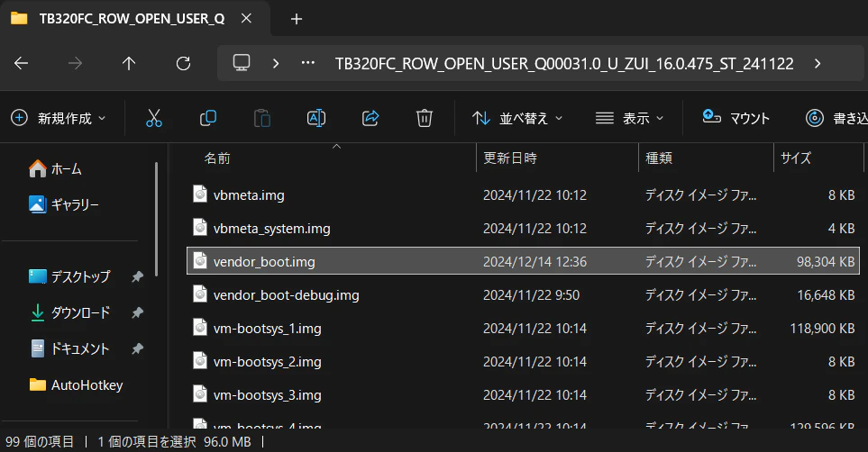The image size is (868, 452).
Task: Go forward with the right arrow
Action: 75,64
